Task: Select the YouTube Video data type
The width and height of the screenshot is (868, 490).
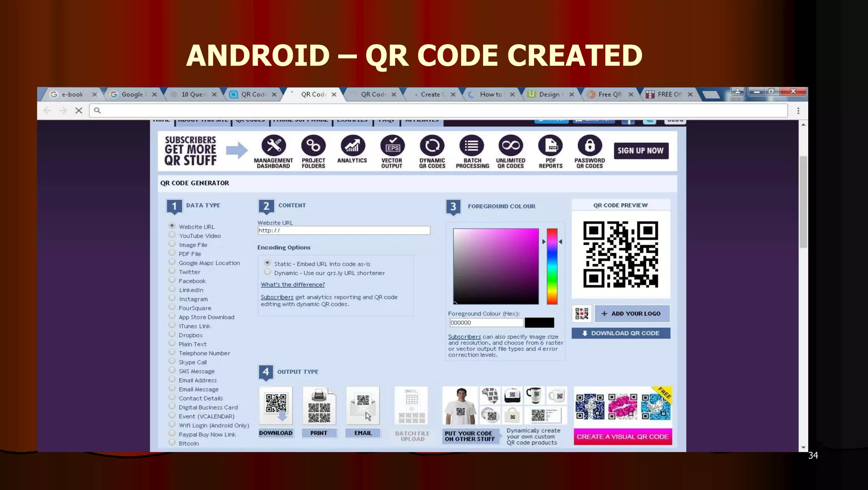Action: (172, 235)
